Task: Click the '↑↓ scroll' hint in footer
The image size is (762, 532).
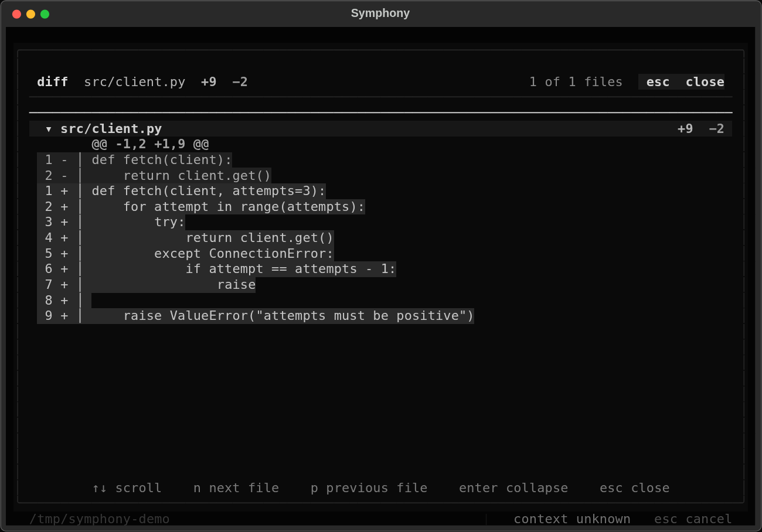Action: click(x=127, y=488)
